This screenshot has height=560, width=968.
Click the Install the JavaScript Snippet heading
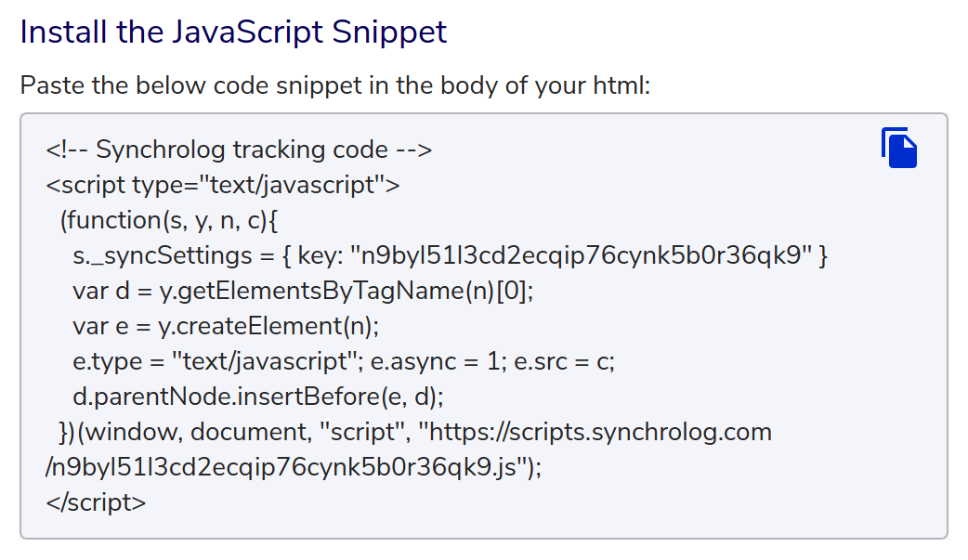(232, 31)
